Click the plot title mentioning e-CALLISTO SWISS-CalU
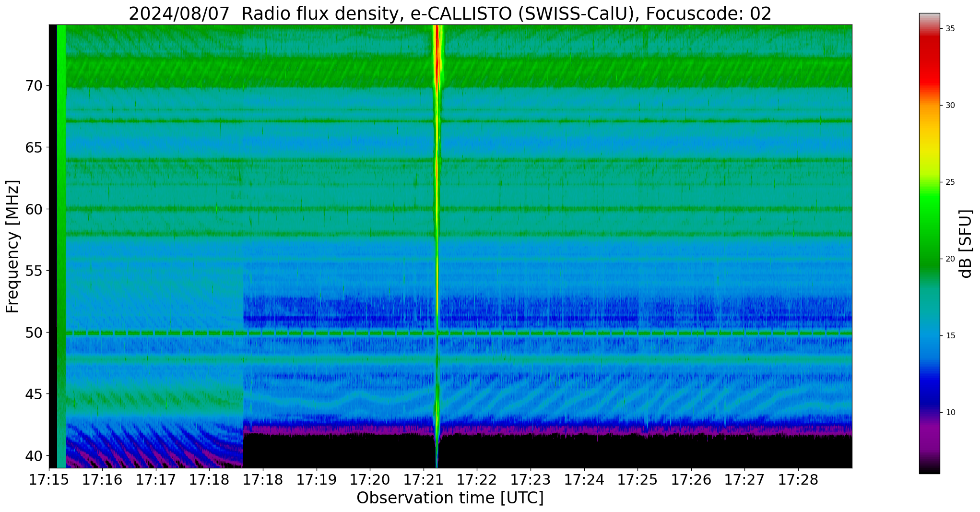 click(x=450, y=13)
